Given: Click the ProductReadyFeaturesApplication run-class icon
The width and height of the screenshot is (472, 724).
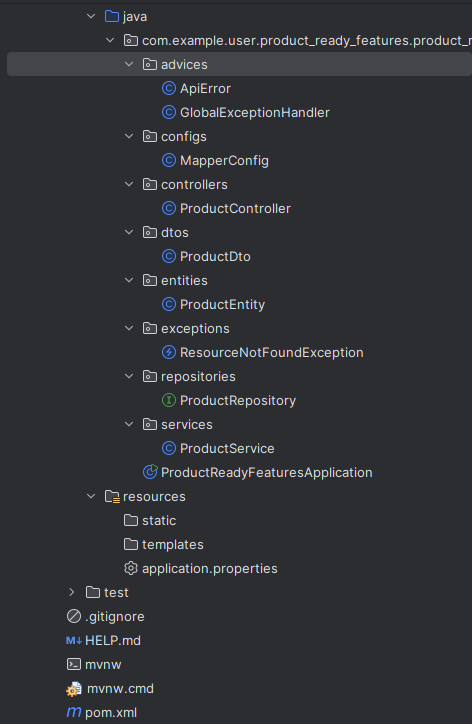Looking at the screenshot, I should tap(150, 472).
